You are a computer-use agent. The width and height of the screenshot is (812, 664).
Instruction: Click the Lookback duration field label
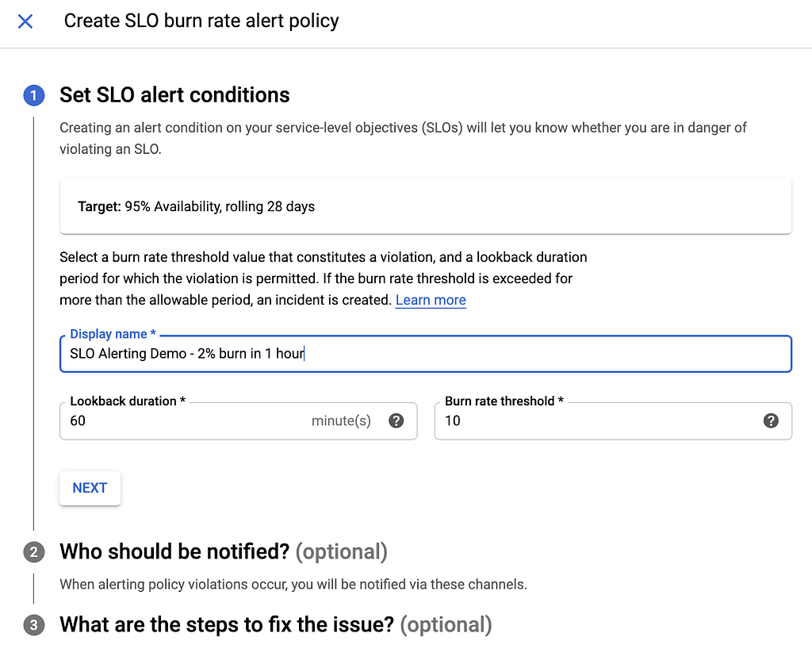pyautogui.click(x=128, y=401)
